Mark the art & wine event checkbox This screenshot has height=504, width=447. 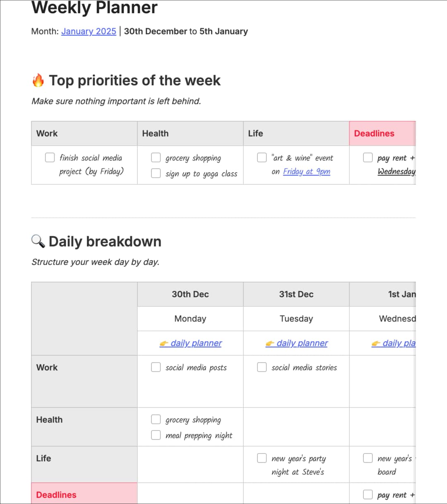(x=262, y=157)
